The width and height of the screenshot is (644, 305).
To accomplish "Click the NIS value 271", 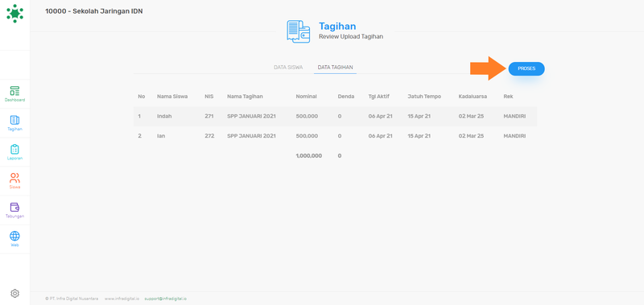I will pos(209,116).
